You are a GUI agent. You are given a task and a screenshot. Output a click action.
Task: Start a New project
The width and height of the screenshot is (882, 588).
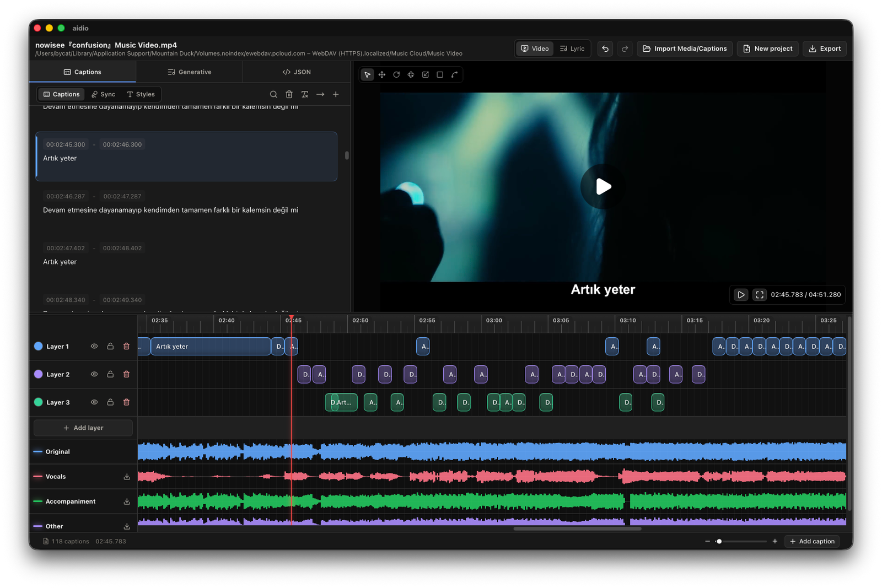coord(768,48)
